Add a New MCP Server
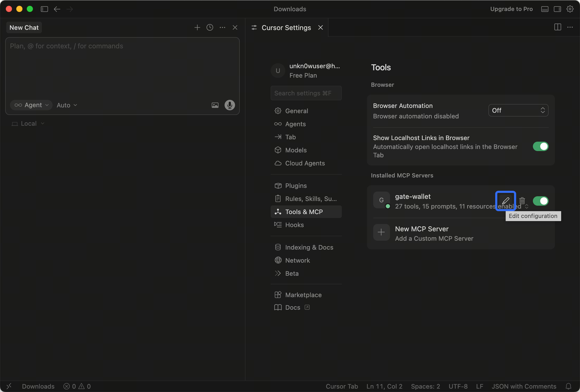Viewport: 580px width, 392px height. pos(421,233)
